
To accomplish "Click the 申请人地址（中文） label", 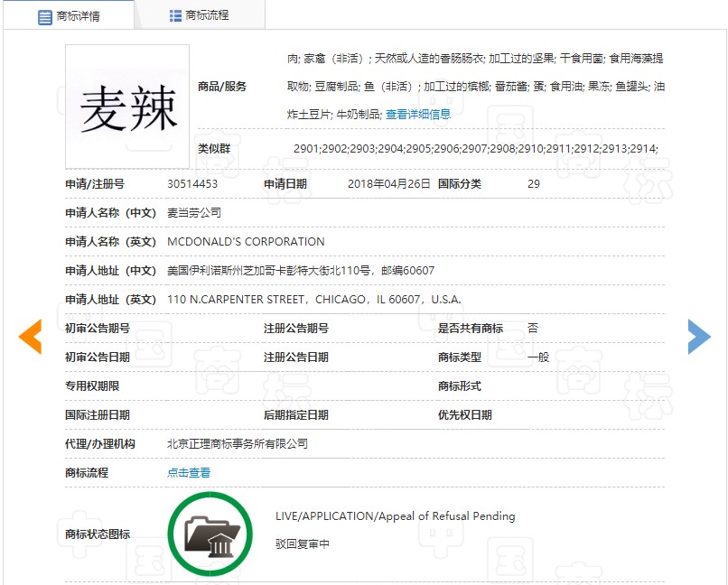I will pos(110,271).
